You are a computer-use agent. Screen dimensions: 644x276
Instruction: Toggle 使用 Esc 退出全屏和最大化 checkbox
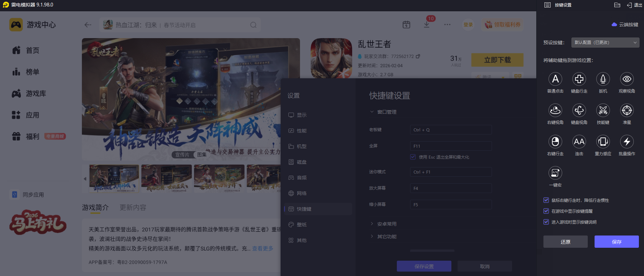[x=413, y=157]
